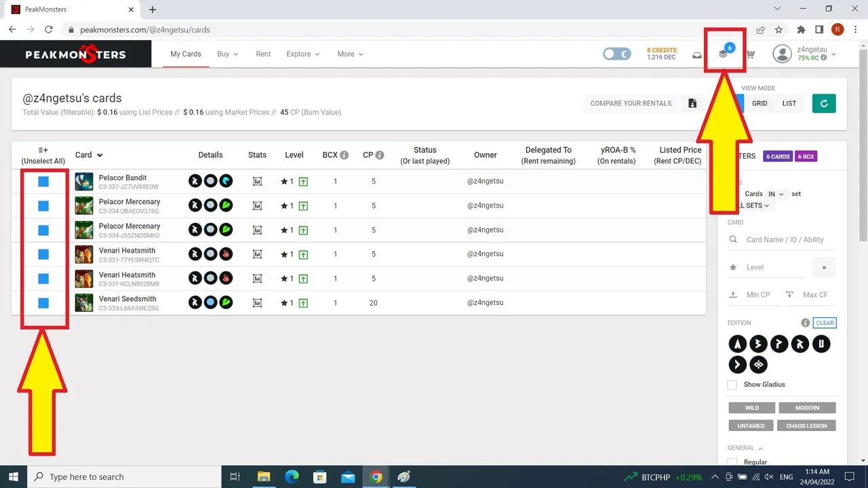Click the Min CP input field

753,295
